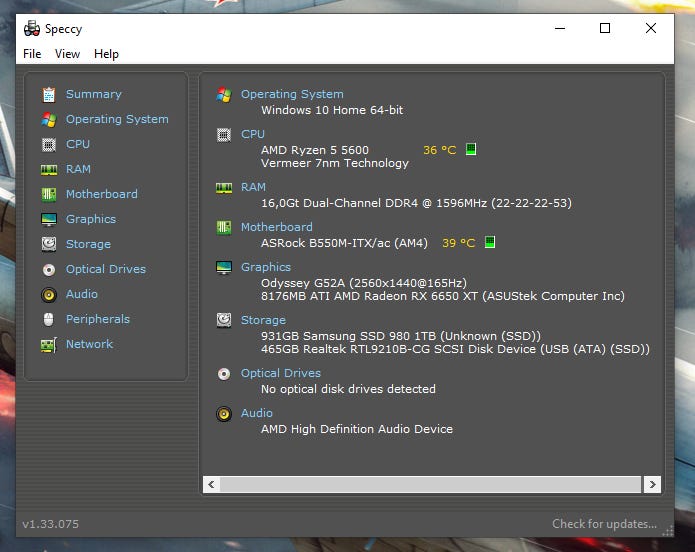Click the CPU heading link in summary
Screen dimensions: 695x552
[253, 134]
